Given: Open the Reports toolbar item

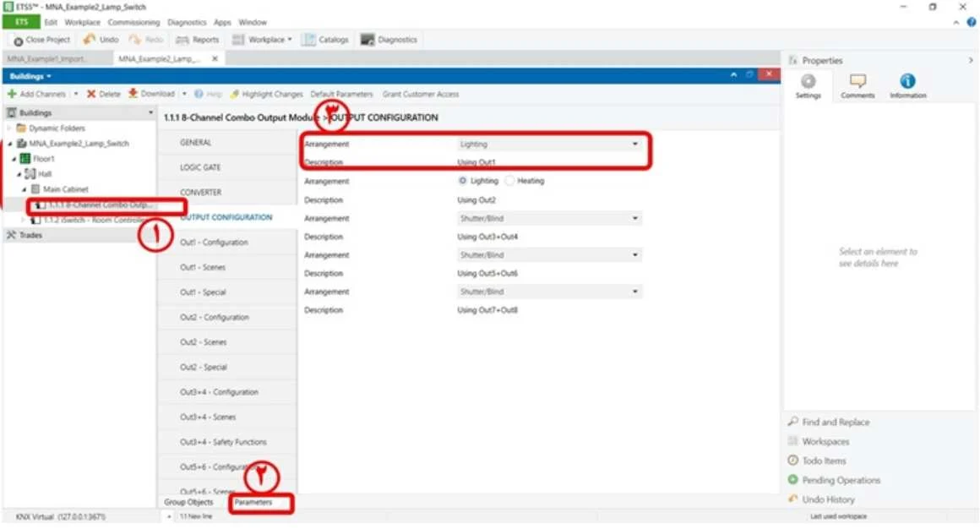Looking at the screenshot, I should (x=198, y=40).
